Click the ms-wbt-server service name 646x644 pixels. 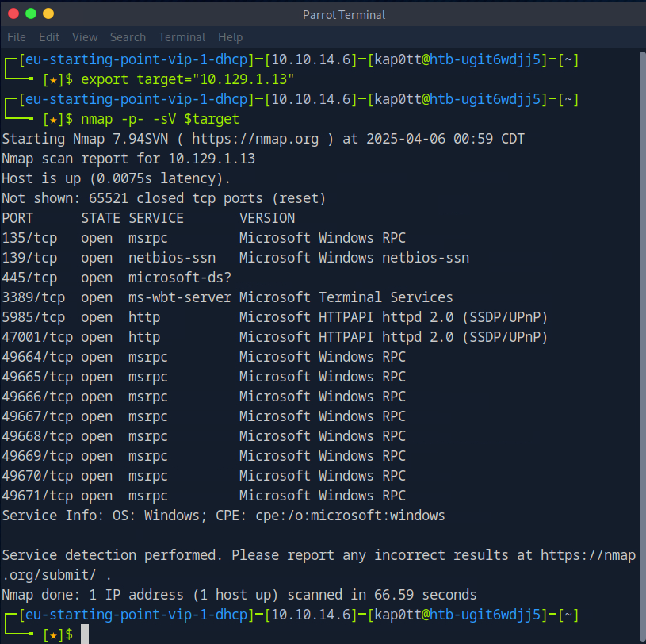click(x=180, y=297)
